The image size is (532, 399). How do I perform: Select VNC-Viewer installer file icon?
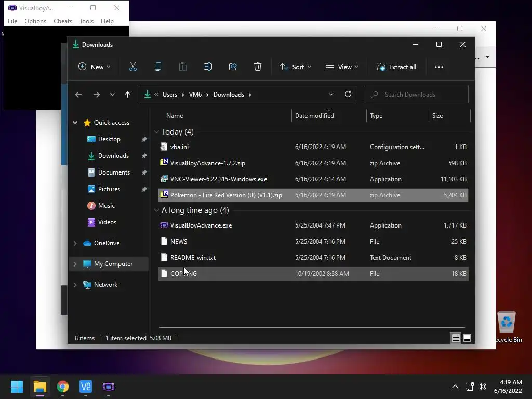(x=164, y=179)
